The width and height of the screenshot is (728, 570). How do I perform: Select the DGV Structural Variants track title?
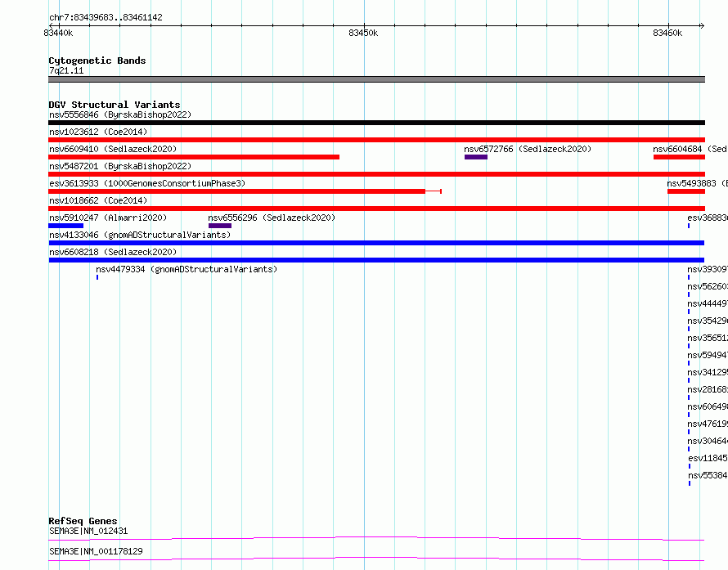pyautogui.click(x=115, y=105)
